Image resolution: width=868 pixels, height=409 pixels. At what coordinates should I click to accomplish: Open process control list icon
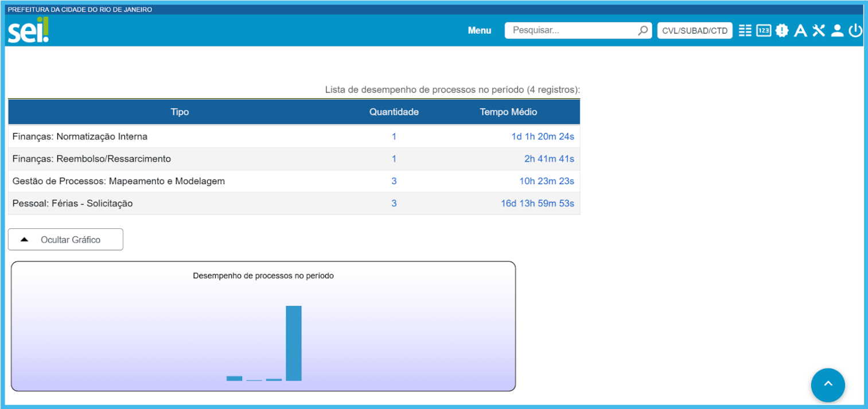click(745, 31)
